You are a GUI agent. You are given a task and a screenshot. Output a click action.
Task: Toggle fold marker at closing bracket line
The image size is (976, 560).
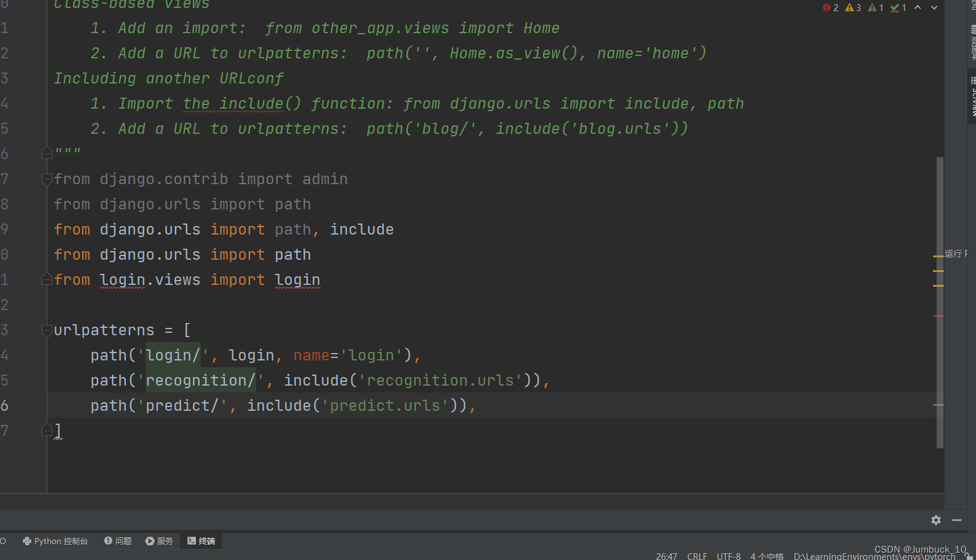47,430
